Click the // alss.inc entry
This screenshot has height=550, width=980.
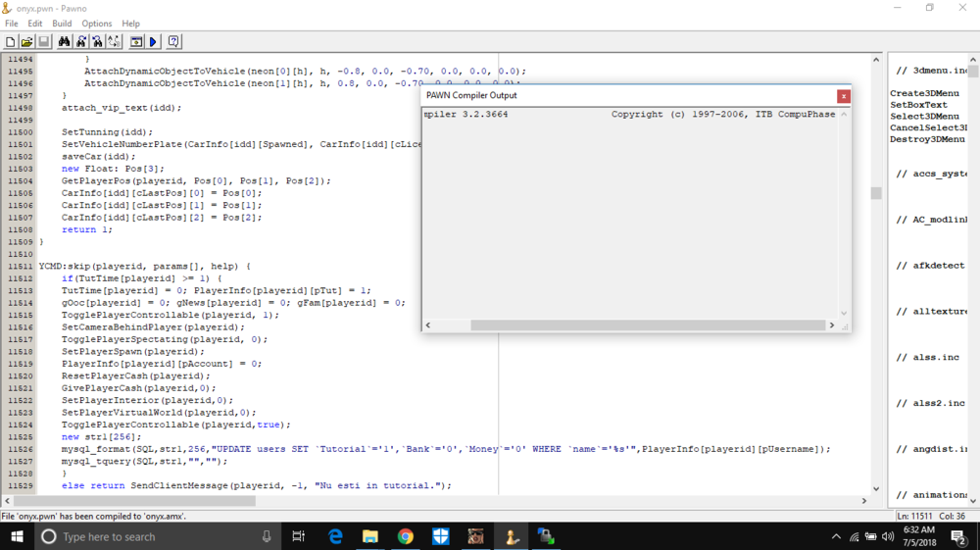tap(927, 358)
